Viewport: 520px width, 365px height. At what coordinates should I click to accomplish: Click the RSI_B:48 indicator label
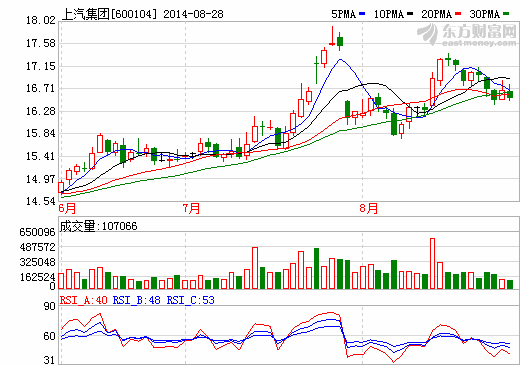(136, 300)
